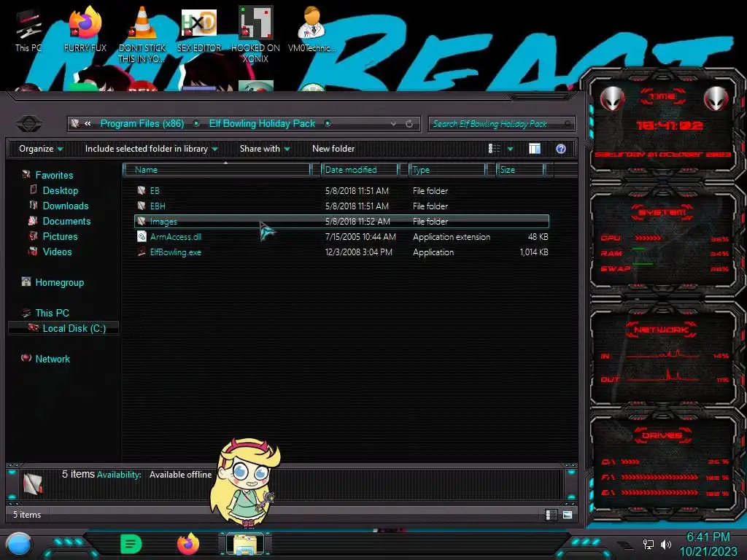Expand Include selected folder in library menu

152,149
